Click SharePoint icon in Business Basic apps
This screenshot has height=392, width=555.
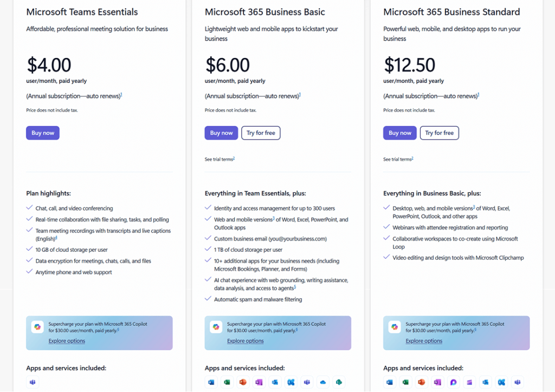click(339, 382)
